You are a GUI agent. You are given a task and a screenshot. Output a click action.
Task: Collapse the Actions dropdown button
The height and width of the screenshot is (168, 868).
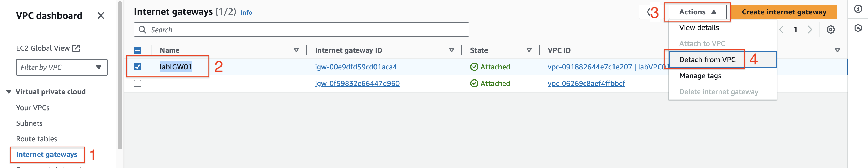pyautogui.click(x=697, y=12)
